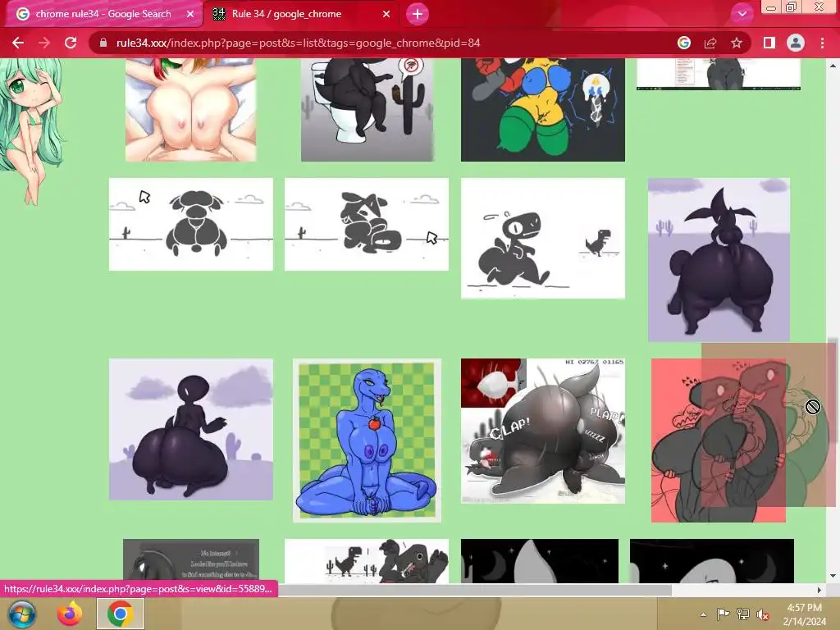
Task: Launch Firefox from the taskbar
Action: [71, 614]
